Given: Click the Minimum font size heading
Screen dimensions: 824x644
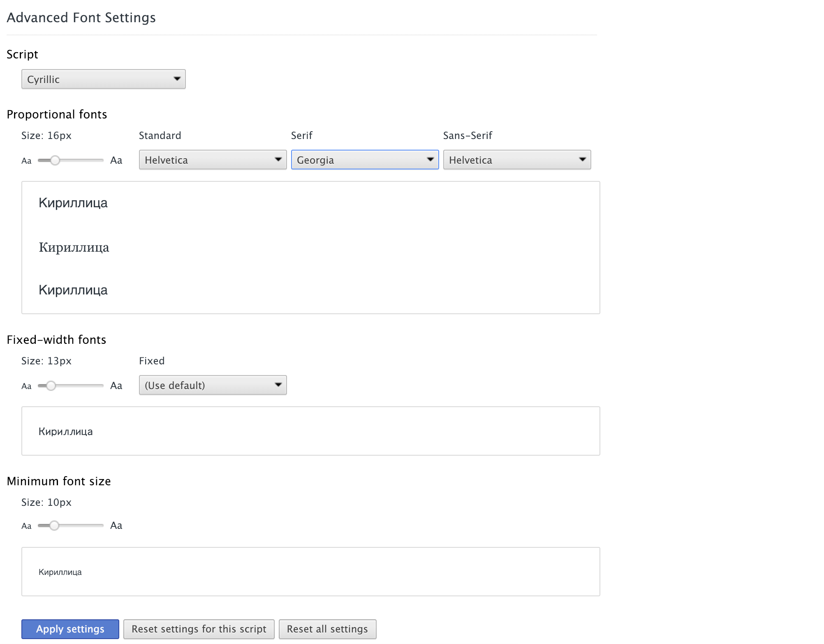Looking at the screenshot, I should tap(59, 481).
